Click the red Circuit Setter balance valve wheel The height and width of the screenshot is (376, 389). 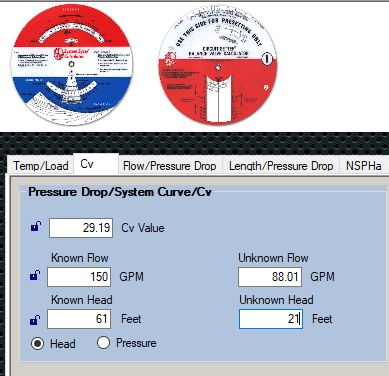coord(218,65)
